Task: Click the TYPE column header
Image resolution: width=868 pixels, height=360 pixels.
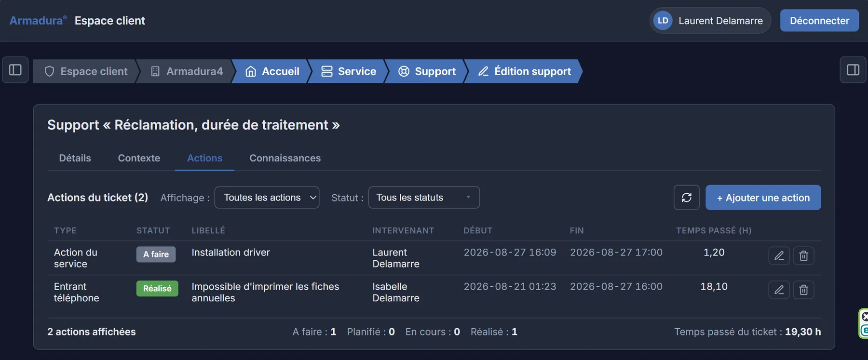Action: (65, 230)
